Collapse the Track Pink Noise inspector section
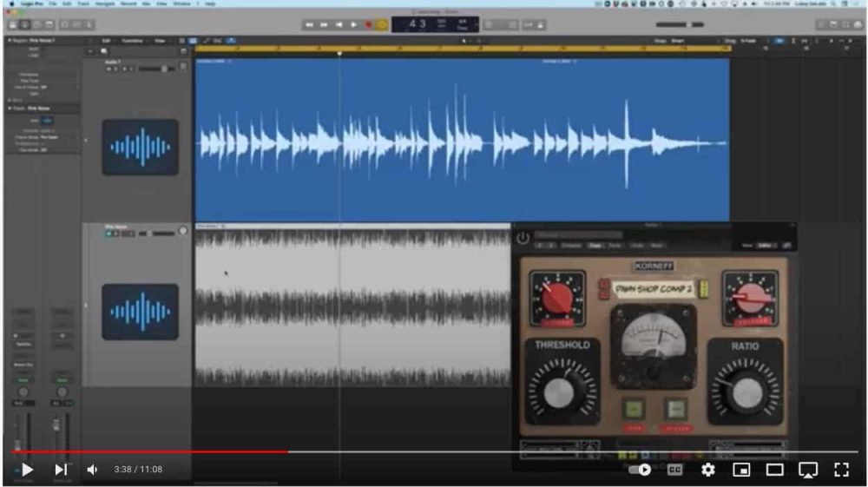Viewport: 868px width, 487px height. tap(10, 109)
